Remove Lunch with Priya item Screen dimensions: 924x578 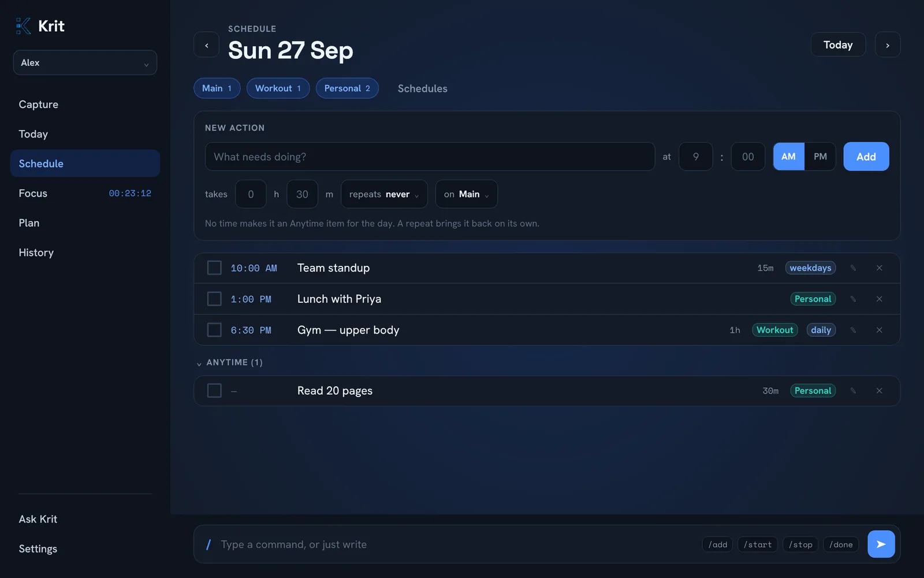pos(880,299)
